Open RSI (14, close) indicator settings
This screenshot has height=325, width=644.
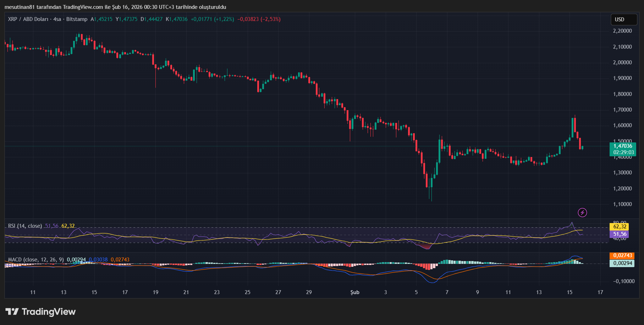(x=25, y=226)
